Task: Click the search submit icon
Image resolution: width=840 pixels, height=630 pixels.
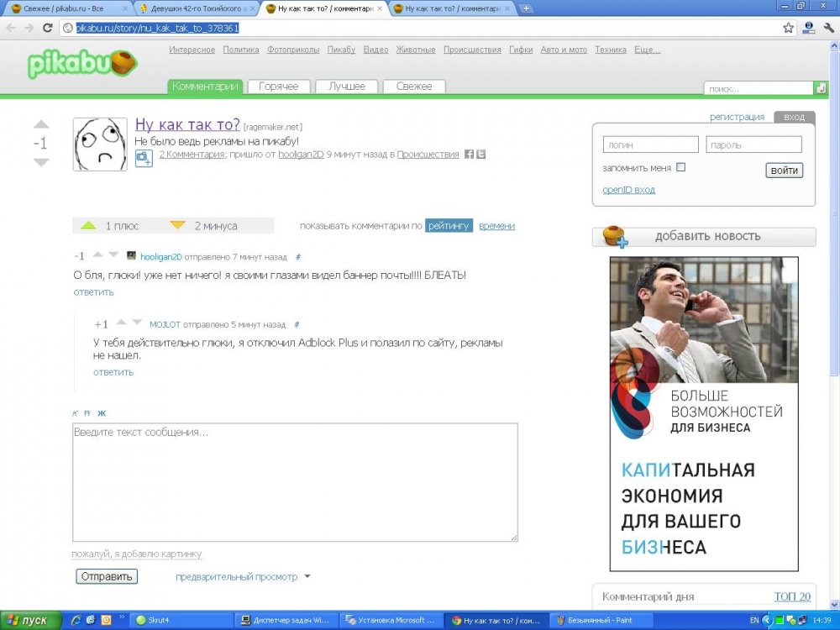Action: tap(821, 88)
